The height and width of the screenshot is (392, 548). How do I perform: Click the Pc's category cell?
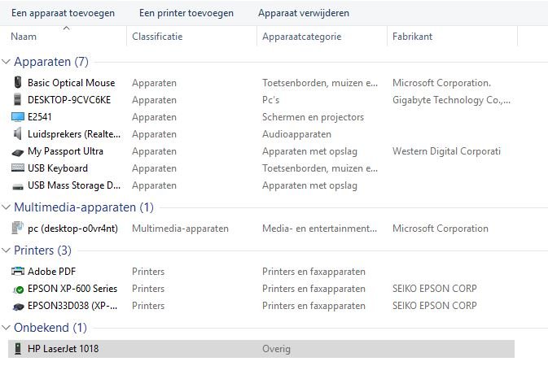[x=271, y=100]
